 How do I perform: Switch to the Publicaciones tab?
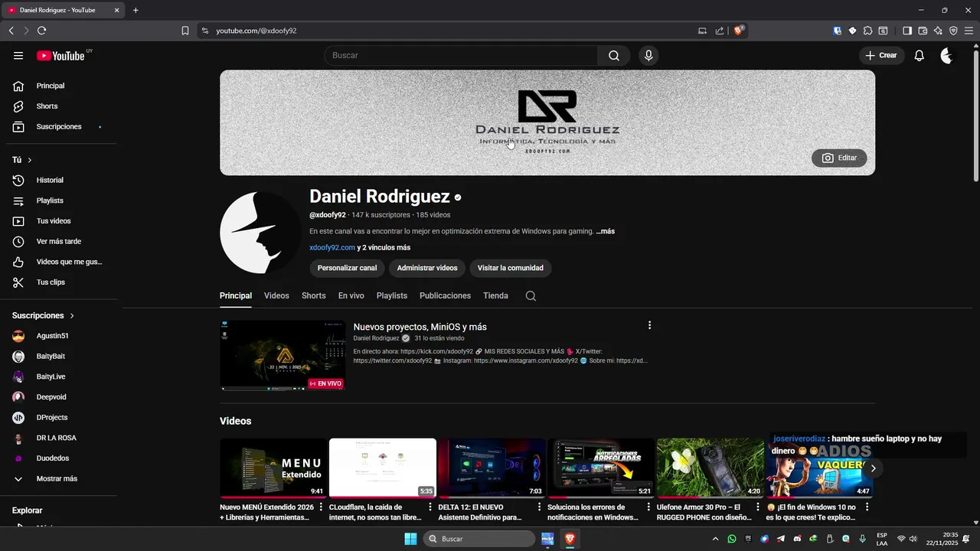pyautogui.click(x=445, y=295)
